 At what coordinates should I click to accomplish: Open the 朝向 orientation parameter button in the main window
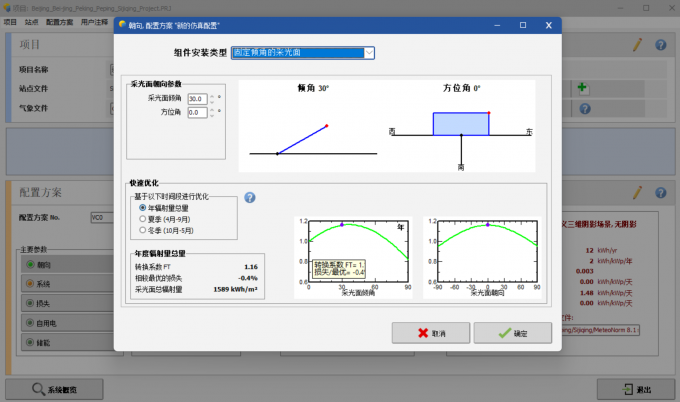click(68, 264)
